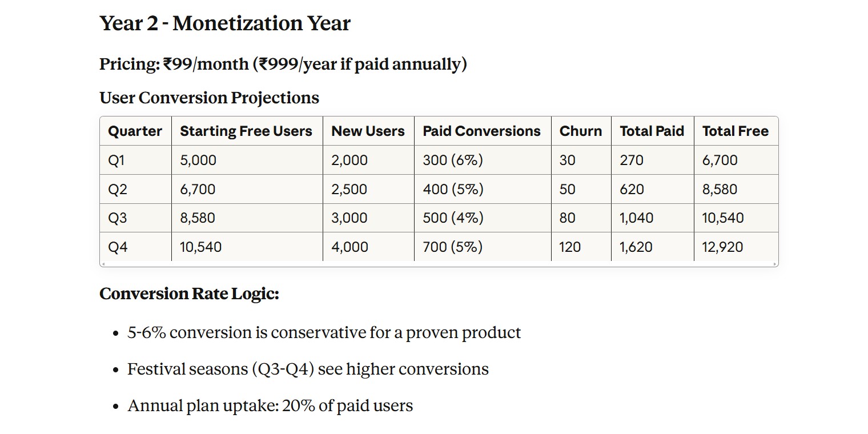Click the Churn column header
Viewport: 868px width, 434px height.
point(580,131)
